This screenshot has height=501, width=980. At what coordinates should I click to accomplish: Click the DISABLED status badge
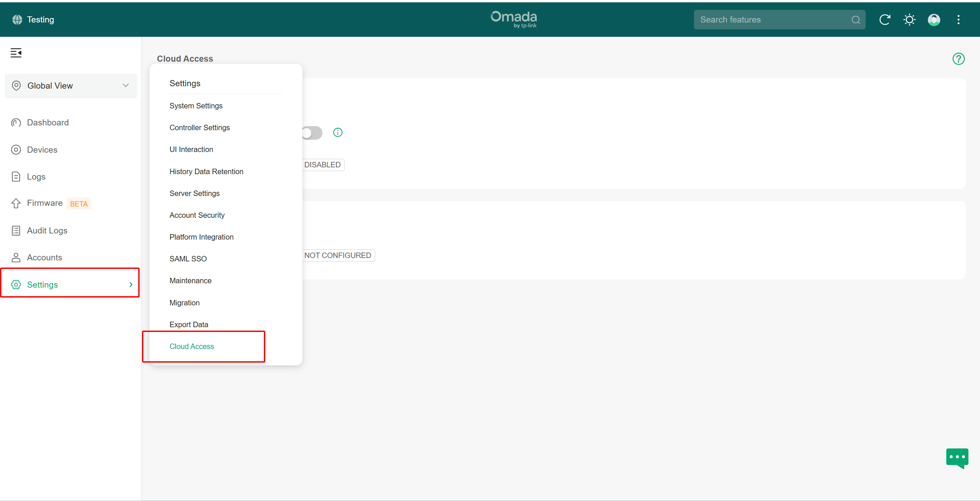(x=323, y=165)
